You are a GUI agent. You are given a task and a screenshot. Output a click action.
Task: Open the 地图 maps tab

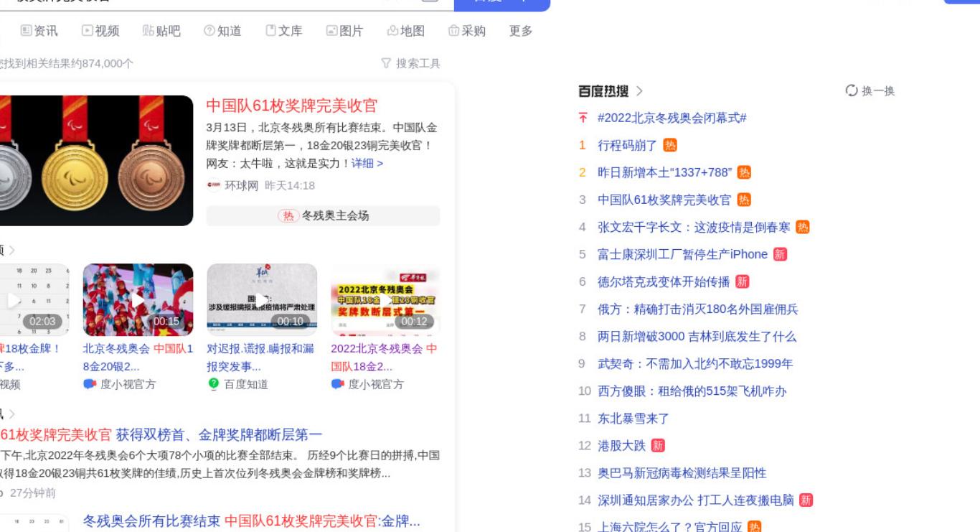coord(405,31)
